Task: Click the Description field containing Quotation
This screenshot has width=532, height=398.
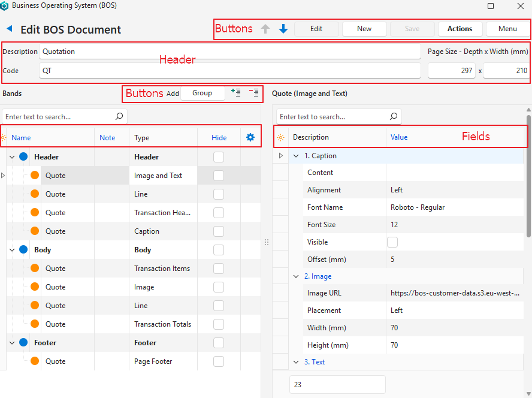Action: click(230, 52)
